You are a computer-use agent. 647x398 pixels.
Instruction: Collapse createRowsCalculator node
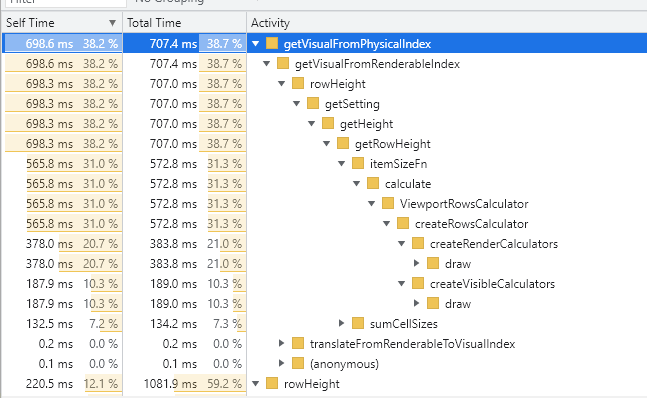(387, 224)
